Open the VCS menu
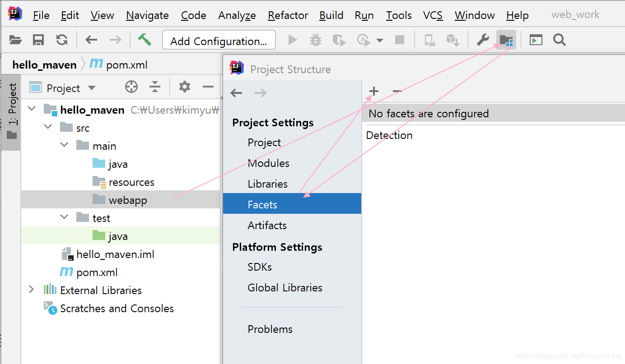This screenshot has height=364, width=625. (433, 15)
